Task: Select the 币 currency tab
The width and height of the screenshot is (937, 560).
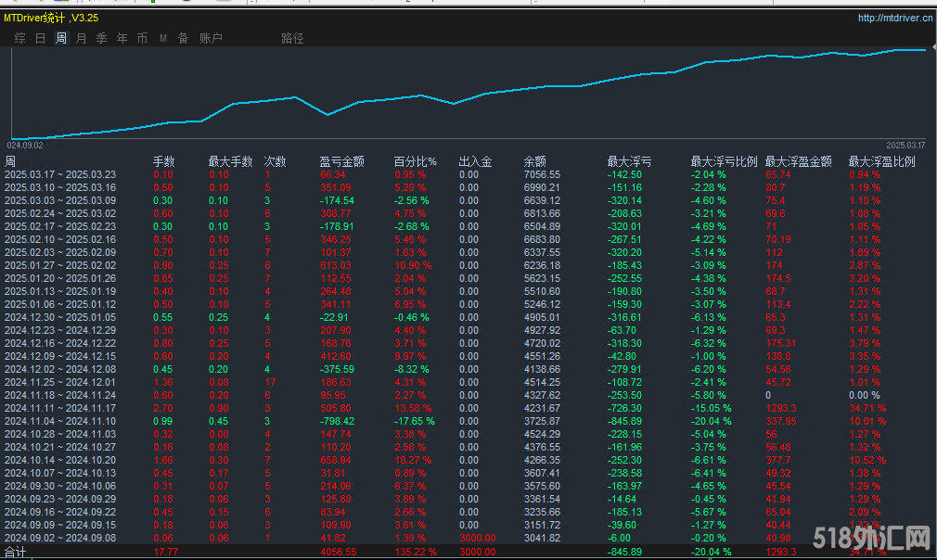Action: tap(142, 38)
